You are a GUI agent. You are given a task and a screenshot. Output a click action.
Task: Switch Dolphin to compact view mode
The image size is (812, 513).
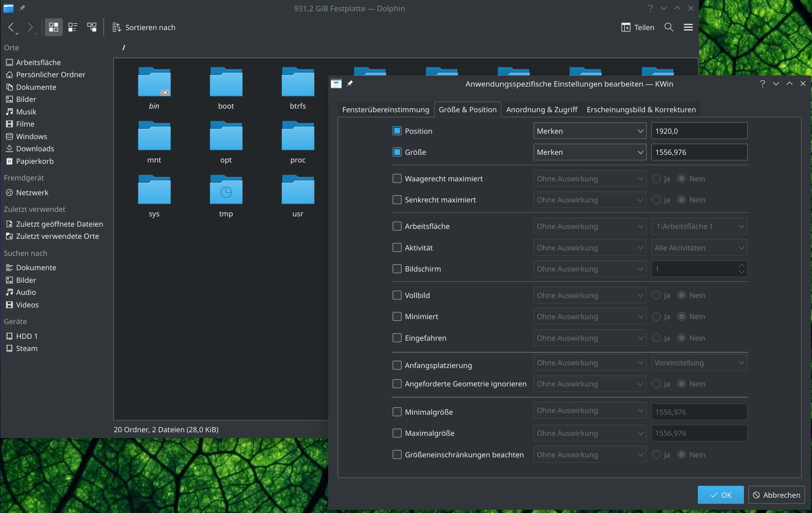73,27
